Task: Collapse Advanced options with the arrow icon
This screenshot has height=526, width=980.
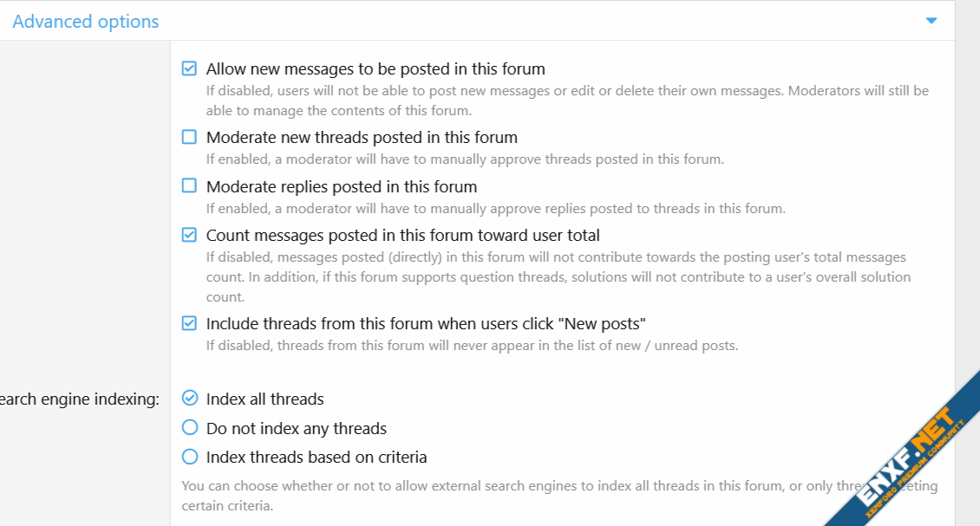Action: click(931, 21)
